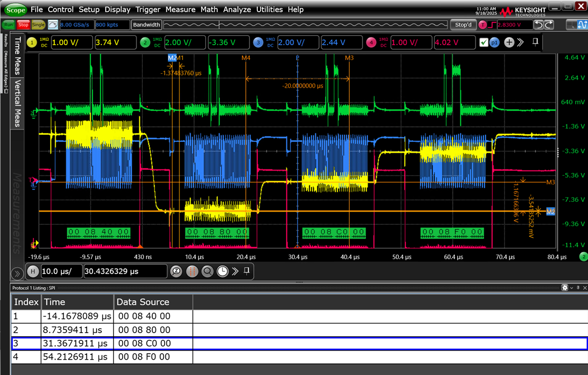Click the redo arrow icon
The height and width of the screenshot is (375, 588).
click(x=549, y=25)
